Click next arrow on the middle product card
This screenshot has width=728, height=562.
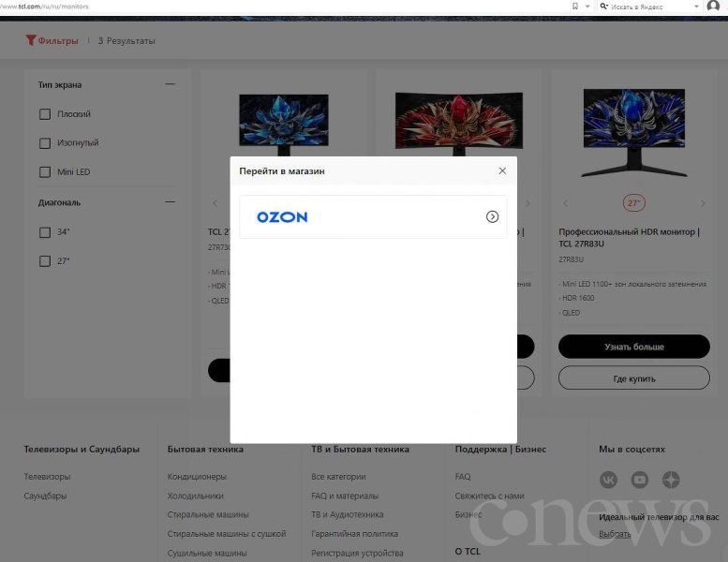pos(527,203)
